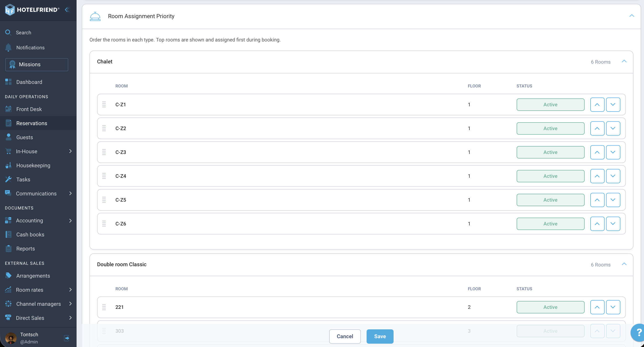Click the HotelFriend logo
This screenshot has height=347, width=644.
32,10
